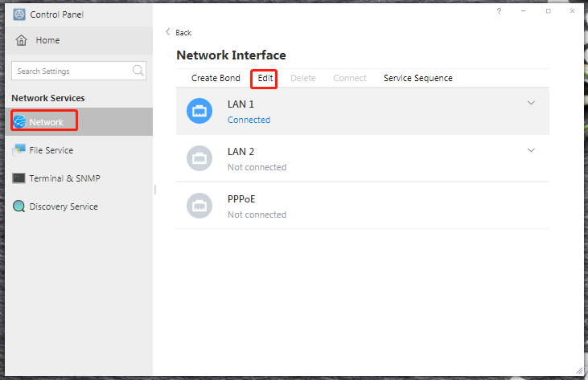This screenshot has height=380, width=588.
Task: Select Network in the sidebar
Action: pyautogui.click(x=79, y=121)
